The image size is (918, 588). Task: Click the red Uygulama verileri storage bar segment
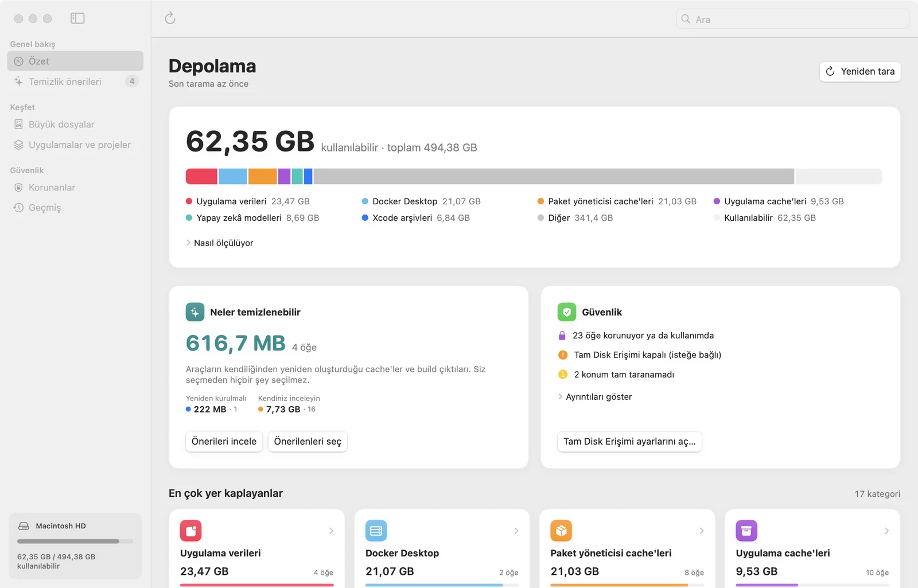pos(201,177)
